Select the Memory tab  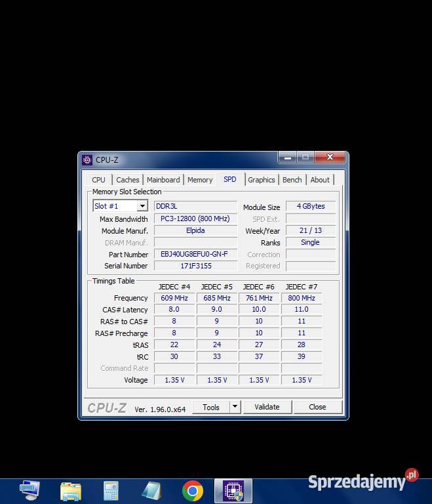coord(200,180)
